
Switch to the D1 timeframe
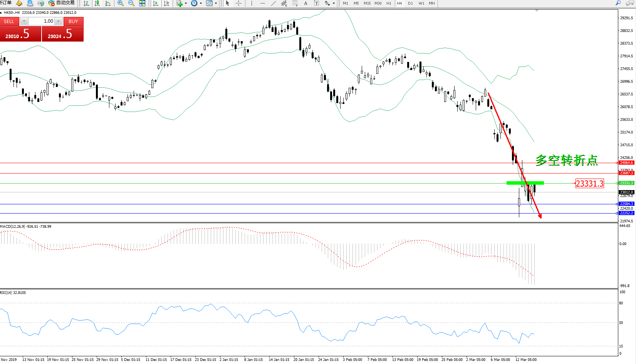coord(410,3)
